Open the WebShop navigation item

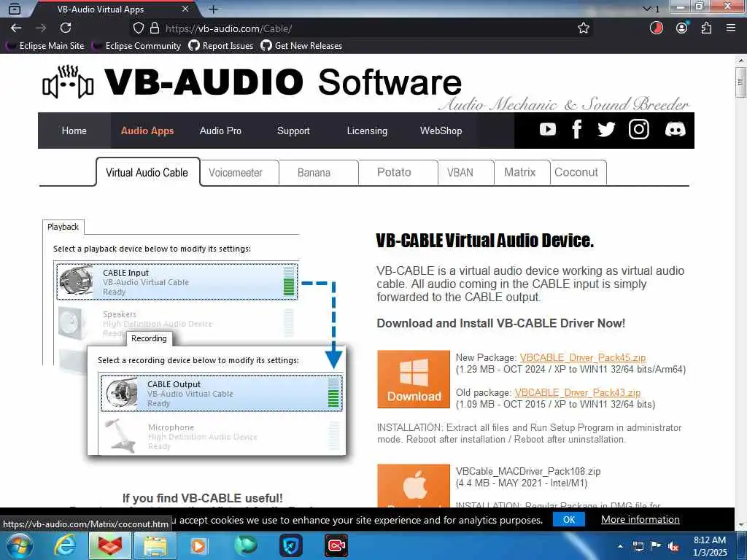pos(441,131)
